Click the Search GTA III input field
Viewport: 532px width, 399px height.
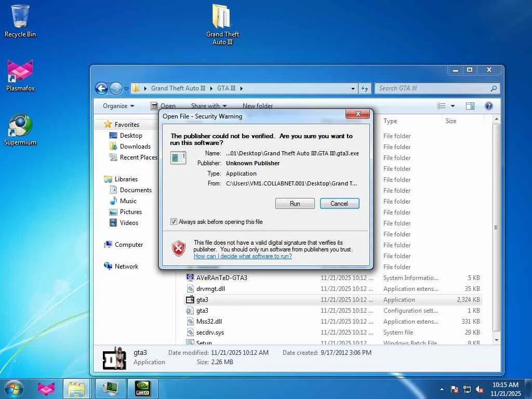433,88
